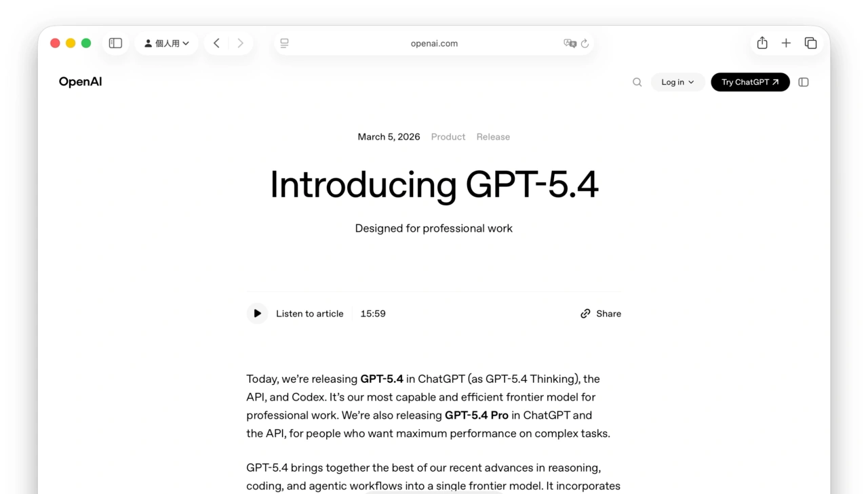Toggle the Safari sidebar panel

pyautogui.click(x=115, y=43)
